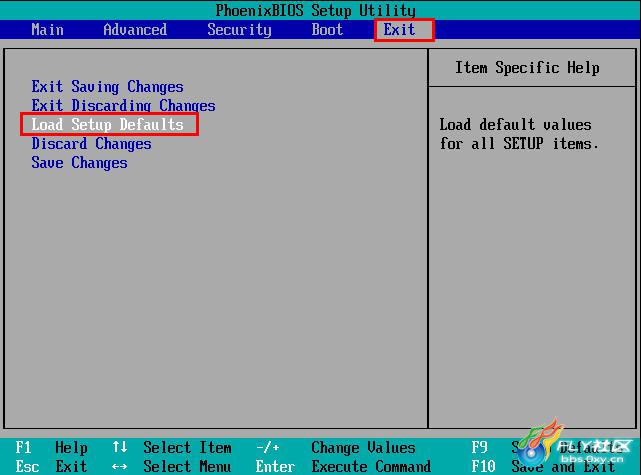Open the Security menu tab
This screenshot has height=475, width=641.
239,29
